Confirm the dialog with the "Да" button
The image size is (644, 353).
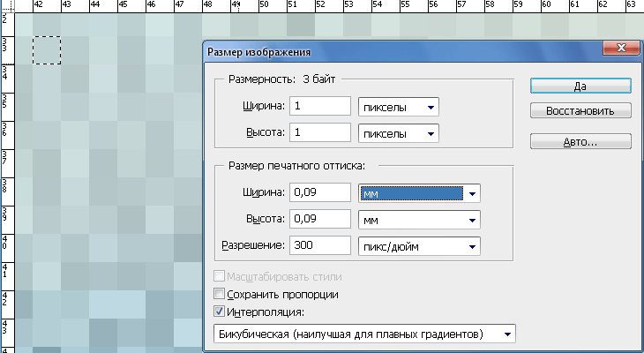coord(580,86)
